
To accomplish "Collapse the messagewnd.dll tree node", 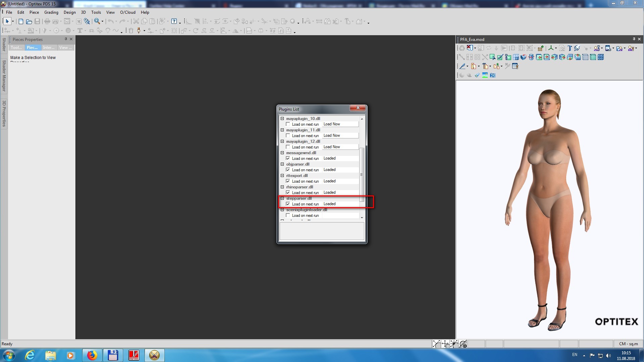I will click(x=282, y=153).
